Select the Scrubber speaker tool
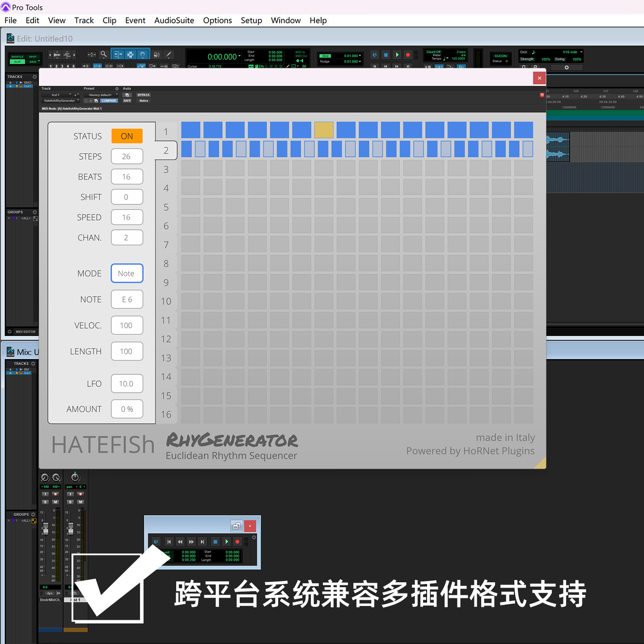Viewport: 644px width, 644px height. coord(157,55)
